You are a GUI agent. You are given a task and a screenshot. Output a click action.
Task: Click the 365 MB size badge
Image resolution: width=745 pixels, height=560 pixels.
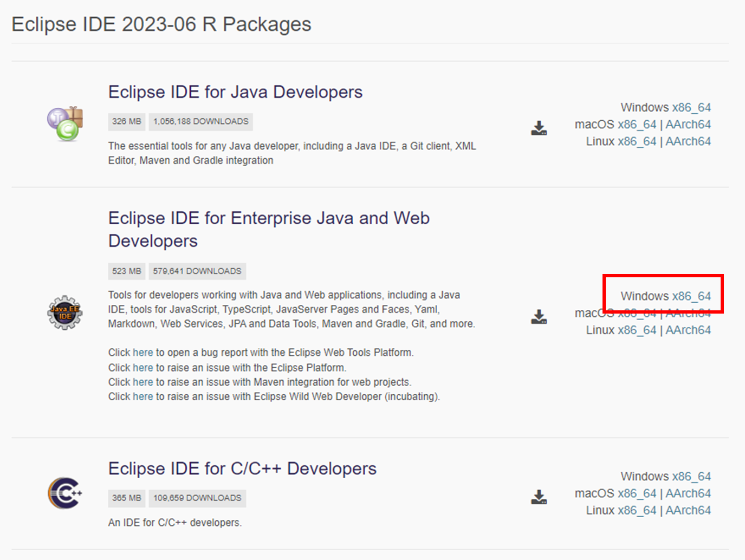click(127, 498)
